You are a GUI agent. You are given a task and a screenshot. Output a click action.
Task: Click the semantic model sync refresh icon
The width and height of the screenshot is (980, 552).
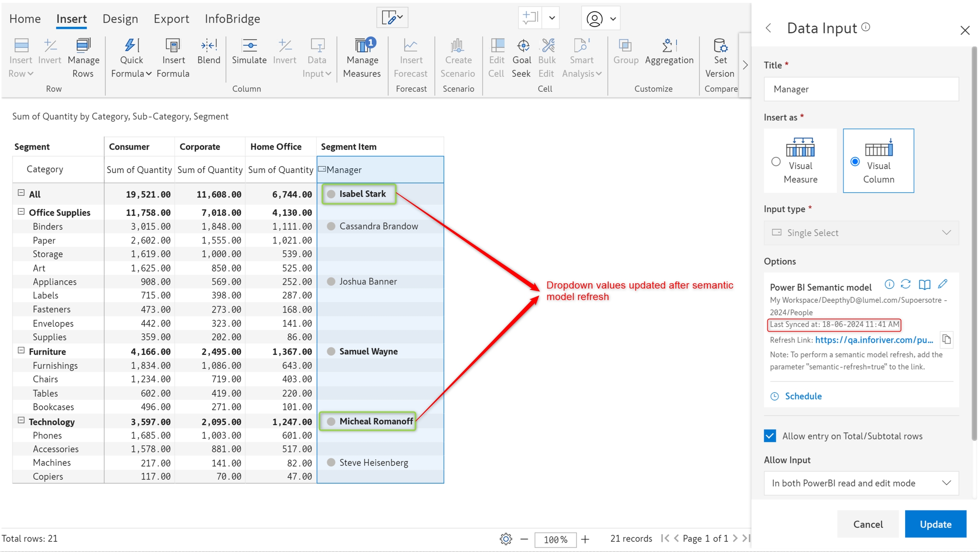click(906, 284)
